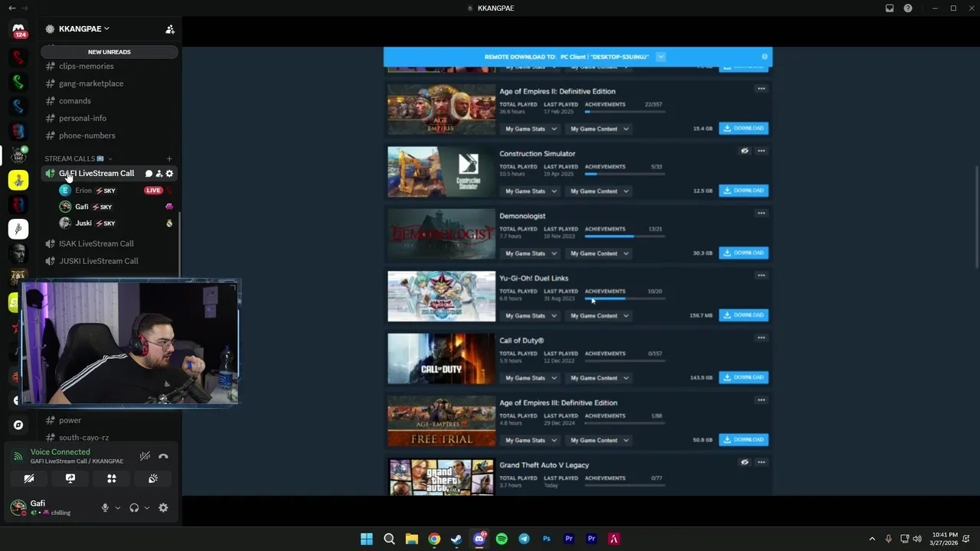The width and height of the screenshot is (980, 551).
Task: Open Discord help icon in title bar
Action: coord(908,8)
